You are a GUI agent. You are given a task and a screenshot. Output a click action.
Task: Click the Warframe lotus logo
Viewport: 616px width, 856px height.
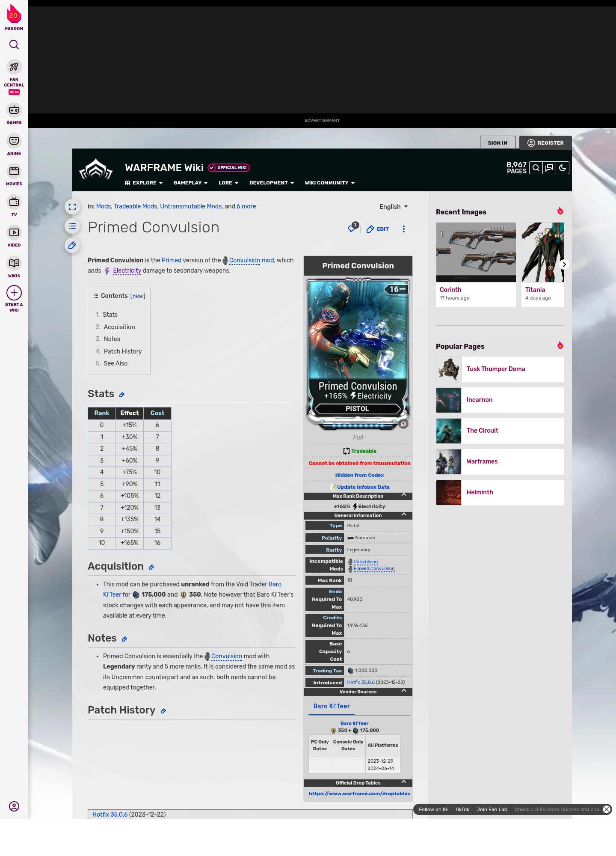pos(96,169)
